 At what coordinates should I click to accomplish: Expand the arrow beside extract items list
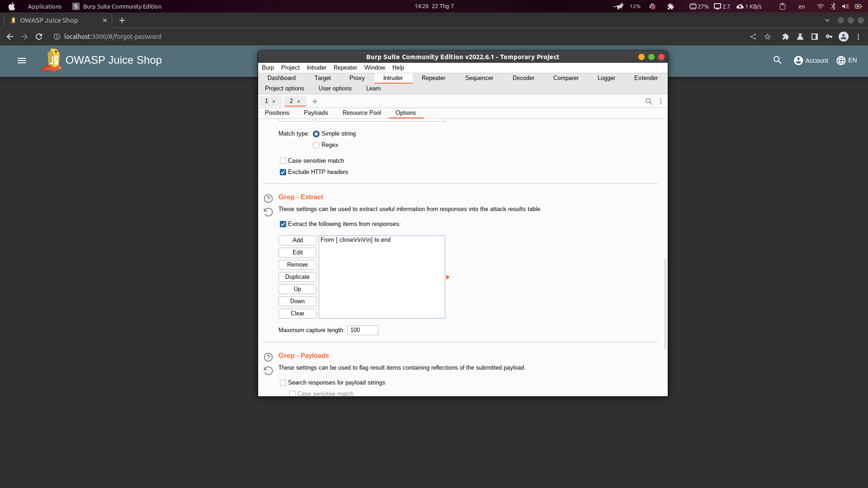pos(448,277)
